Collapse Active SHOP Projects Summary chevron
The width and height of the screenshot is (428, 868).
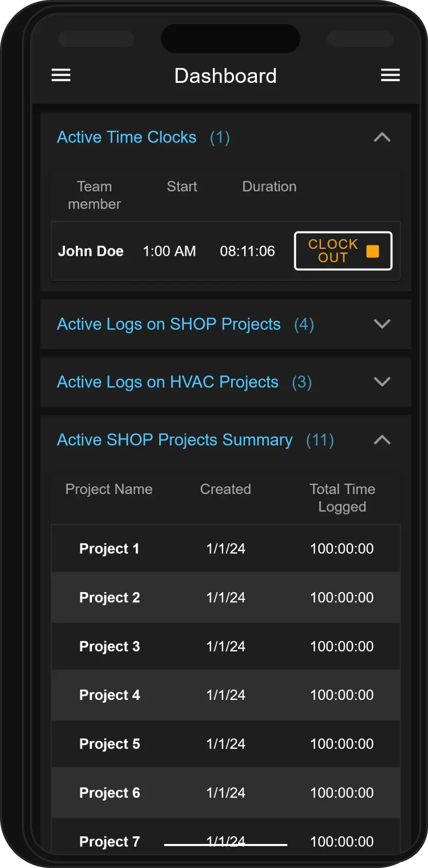[382, 440]
